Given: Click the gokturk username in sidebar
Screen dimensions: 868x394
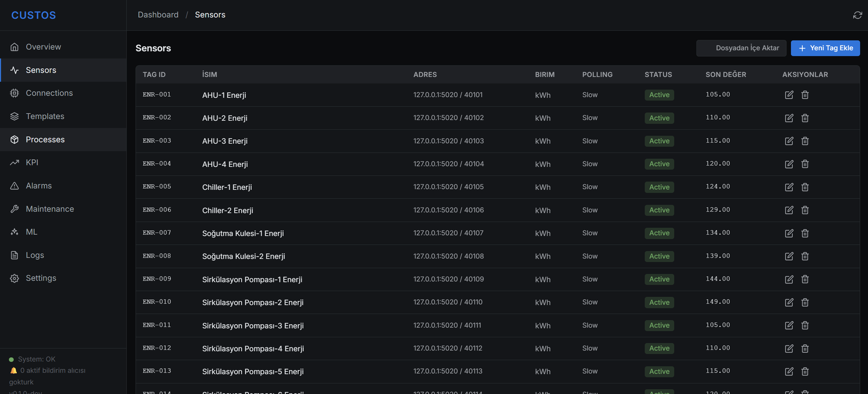Looking at the screenshot, I should point(21,382).
